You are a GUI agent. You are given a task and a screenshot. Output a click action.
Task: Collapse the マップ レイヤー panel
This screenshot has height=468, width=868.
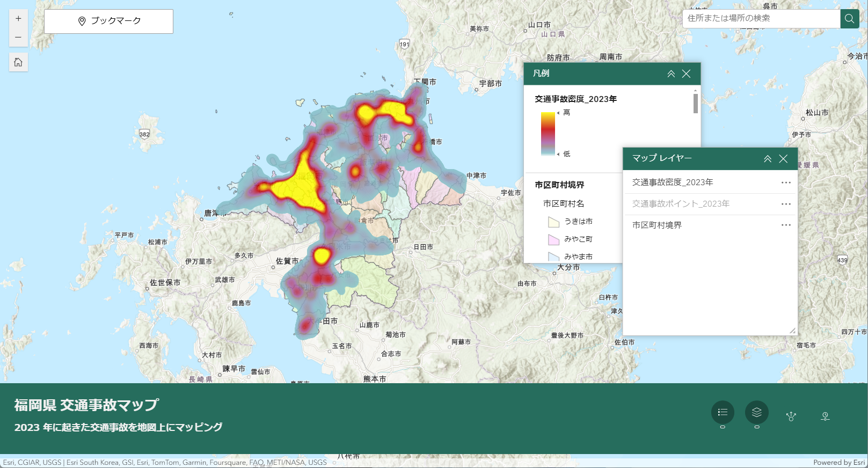pos(768,159)
